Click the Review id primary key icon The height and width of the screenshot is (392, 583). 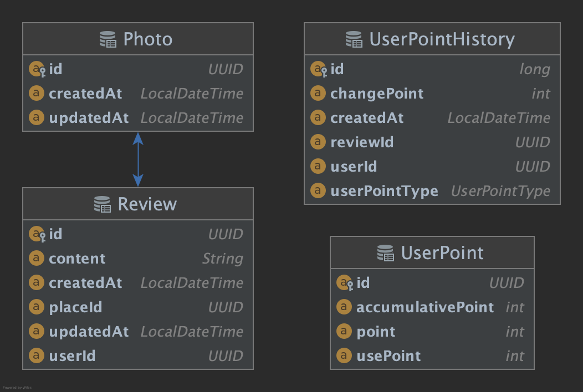tap(37, 234)
